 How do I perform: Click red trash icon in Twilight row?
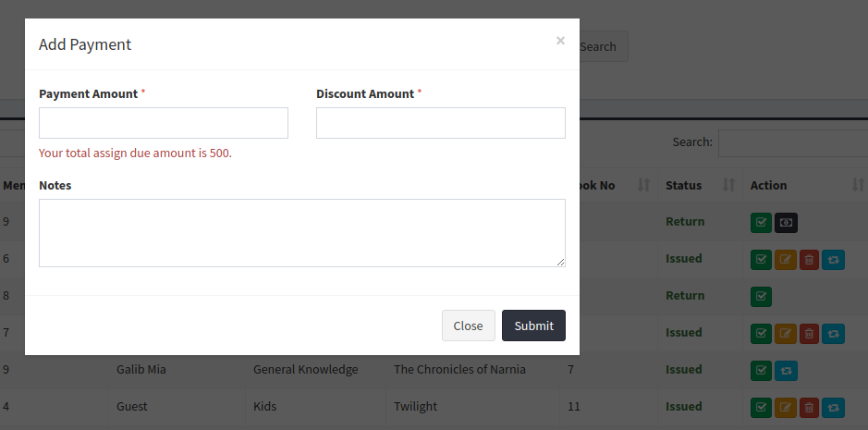[809, 407]
